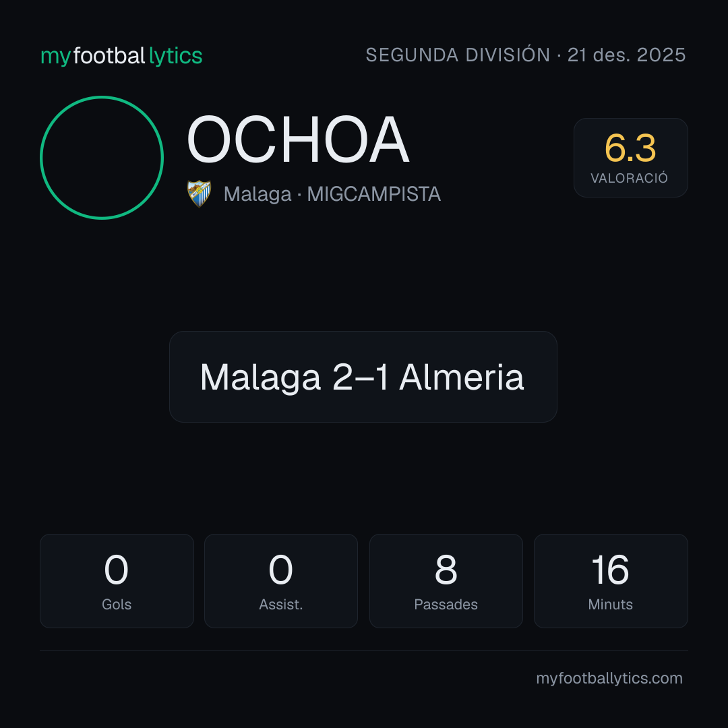
Task: Click the Gols stat tile
Action: click(117, 581)
